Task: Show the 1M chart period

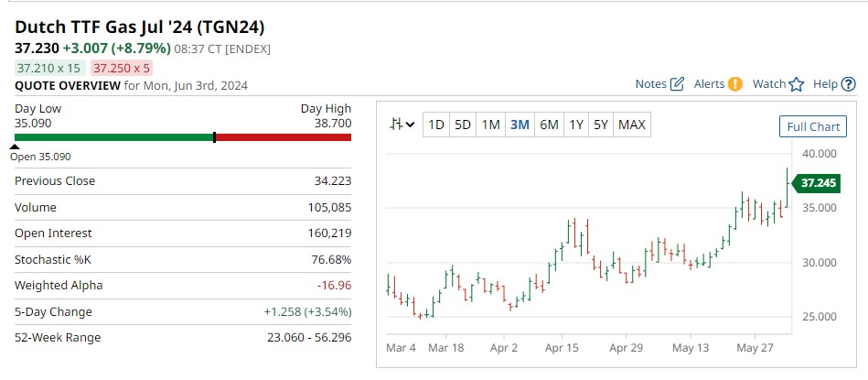Action: 490,125
